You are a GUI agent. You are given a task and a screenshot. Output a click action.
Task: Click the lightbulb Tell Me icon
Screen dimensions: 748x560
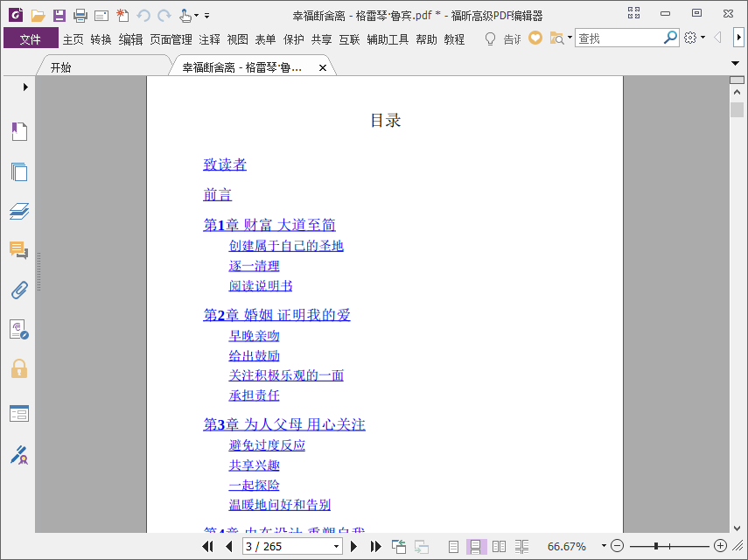pyautogui.click(x=490, y=38)
